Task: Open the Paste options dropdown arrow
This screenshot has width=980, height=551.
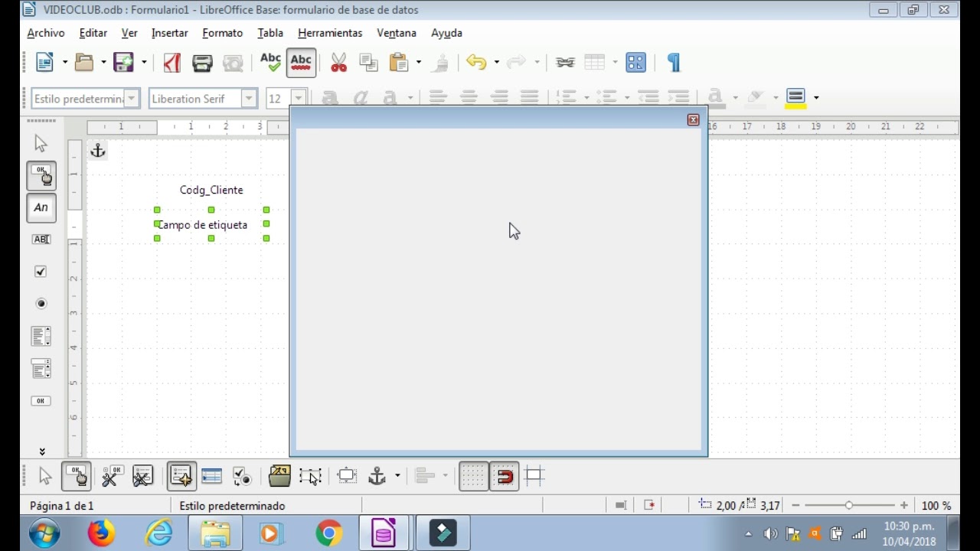Action: point(418,63)
